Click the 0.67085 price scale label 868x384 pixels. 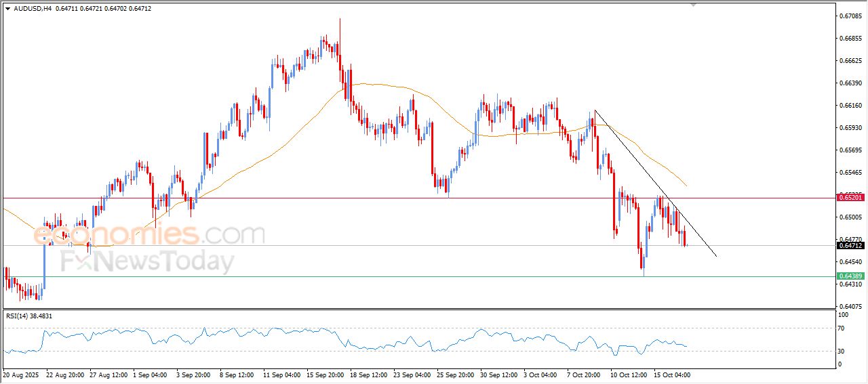(x=850, y=16)
